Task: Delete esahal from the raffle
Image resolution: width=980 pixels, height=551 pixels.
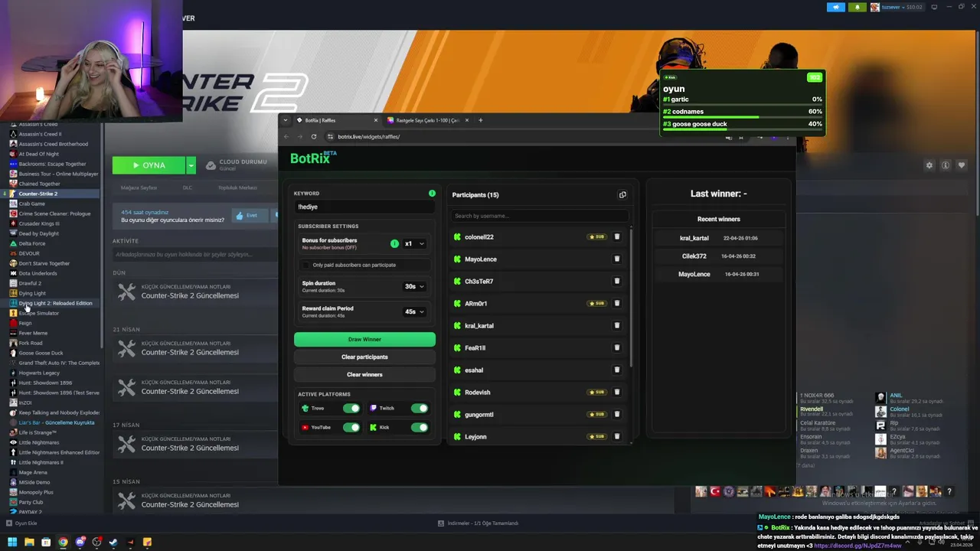Action: [617, 370]
